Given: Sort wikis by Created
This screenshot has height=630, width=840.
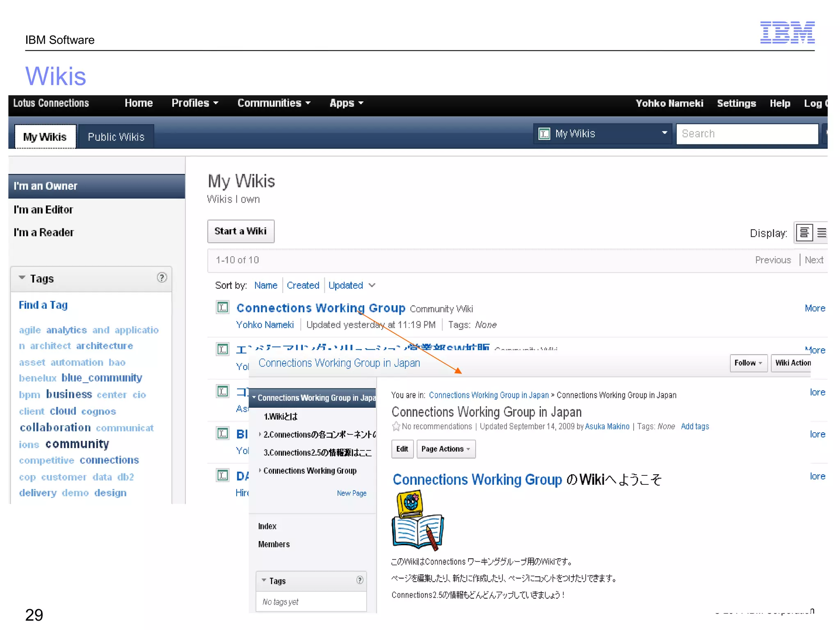Looking at the screenshot, I should pos(303,285).
